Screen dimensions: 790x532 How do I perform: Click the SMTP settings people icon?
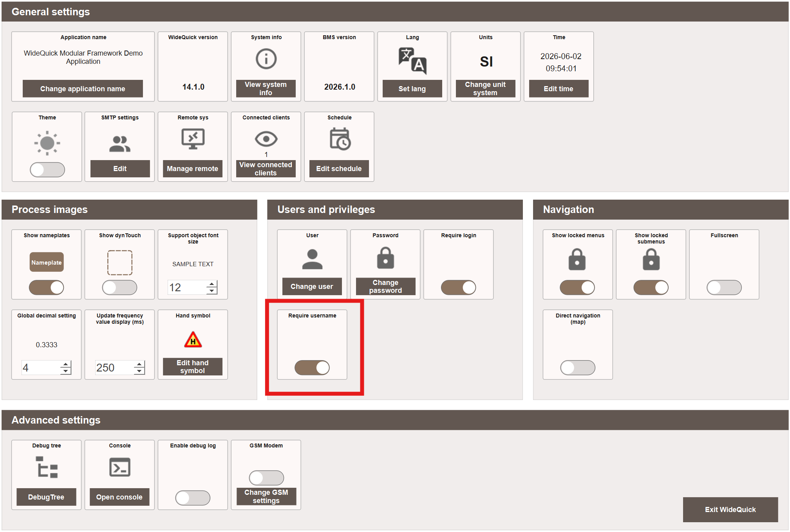[120, 144]
